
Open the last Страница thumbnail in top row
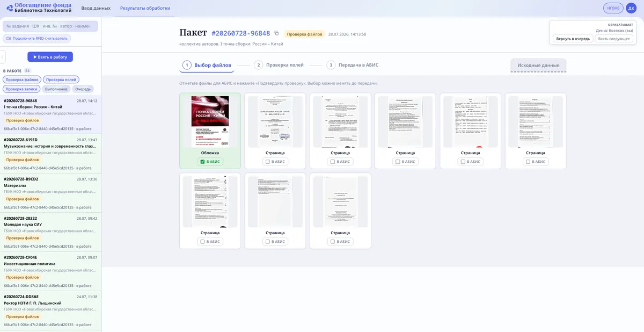coord(536,121)
